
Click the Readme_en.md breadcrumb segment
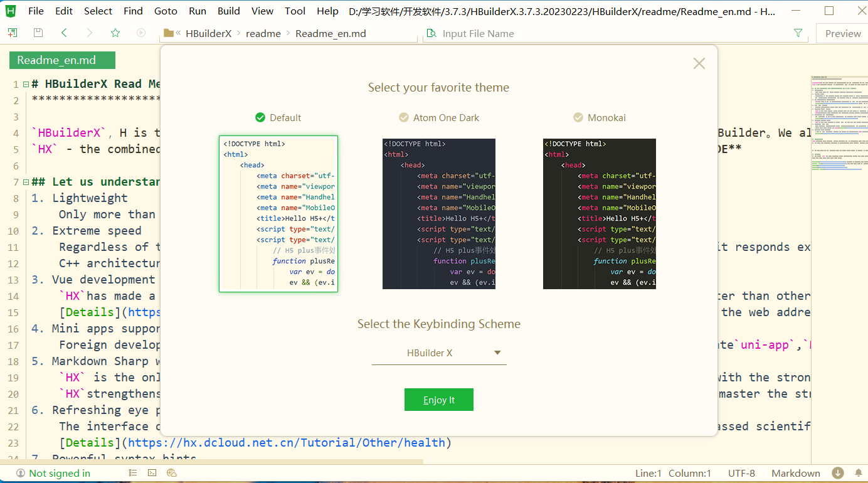(331, 33)
